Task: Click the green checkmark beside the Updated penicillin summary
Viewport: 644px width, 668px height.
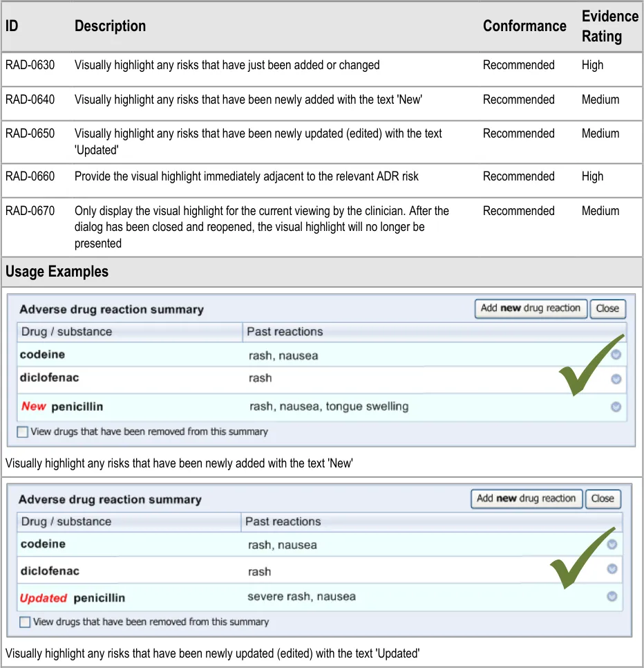Action: 582,557
